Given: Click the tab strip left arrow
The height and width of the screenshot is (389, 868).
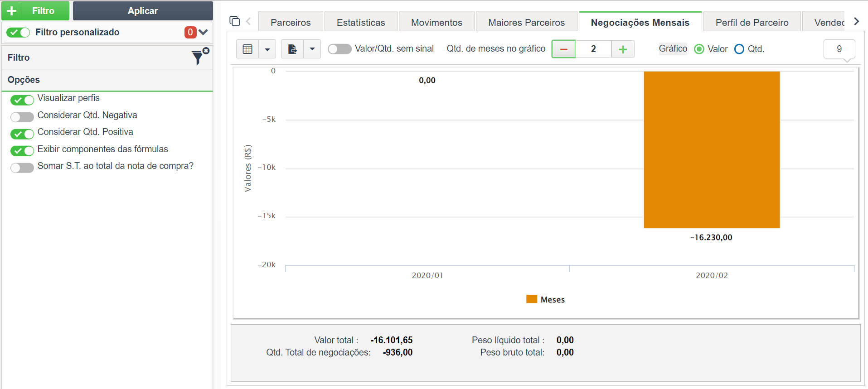Looking at the screenshot, I should (x=248, y=21).
